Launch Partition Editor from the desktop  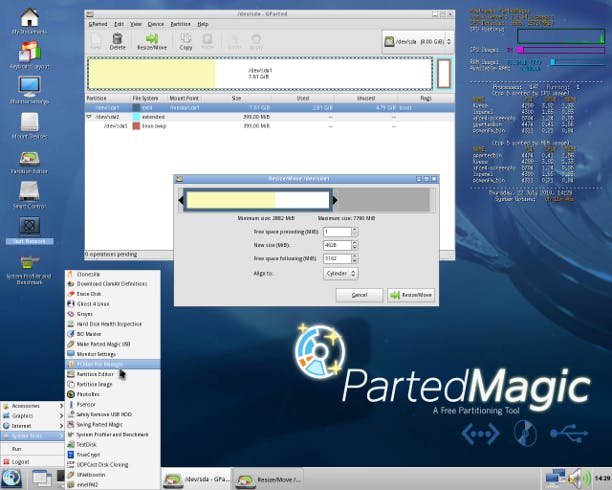(29, 162)
